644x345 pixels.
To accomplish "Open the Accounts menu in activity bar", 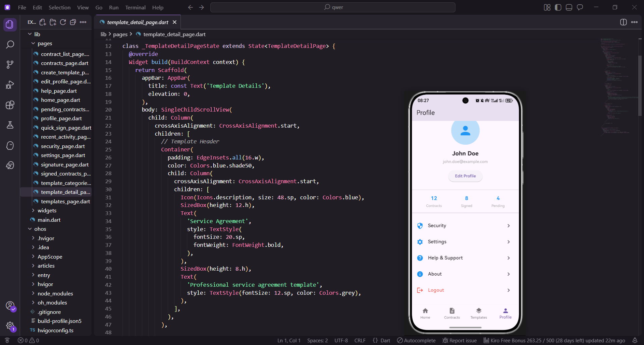I will 10,306.
